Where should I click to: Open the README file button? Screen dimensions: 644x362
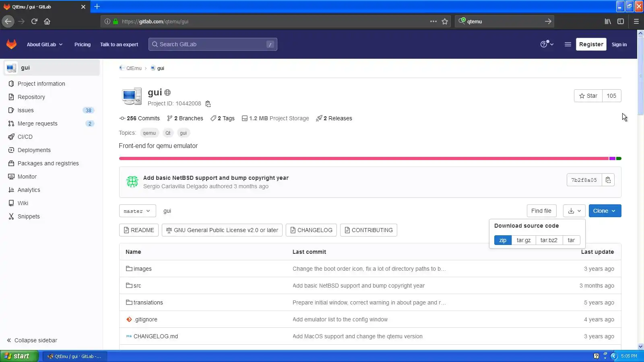click(139, 230)
